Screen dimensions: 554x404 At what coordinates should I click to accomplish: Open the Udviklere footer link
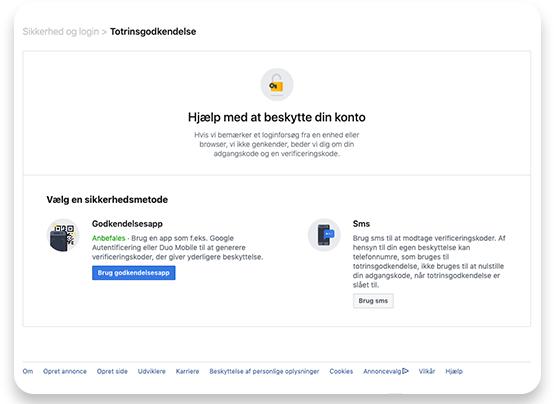pyautogui.click(x=152, y=371)
